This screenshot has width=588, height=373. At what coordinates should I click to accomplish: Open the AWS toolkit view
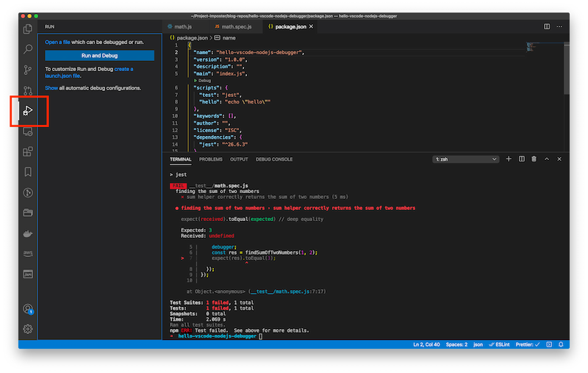coord(28,253)
